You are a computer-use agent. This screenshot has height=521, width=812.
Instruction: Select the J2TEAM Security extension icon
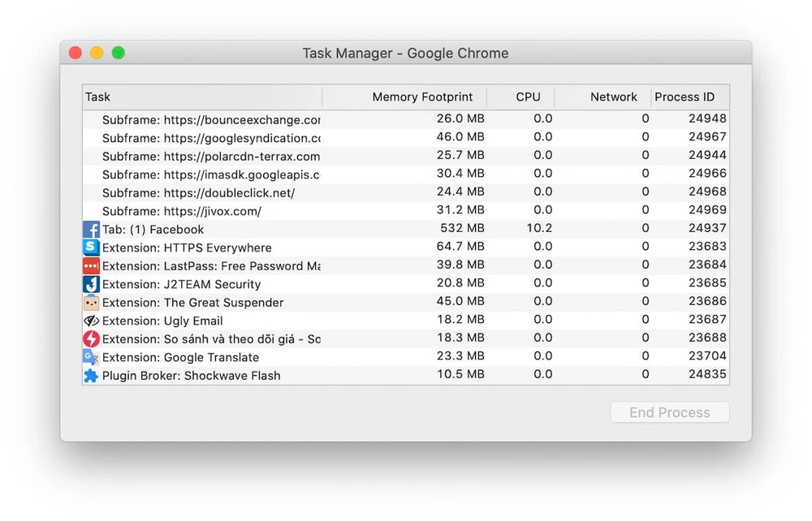[91, 284]
